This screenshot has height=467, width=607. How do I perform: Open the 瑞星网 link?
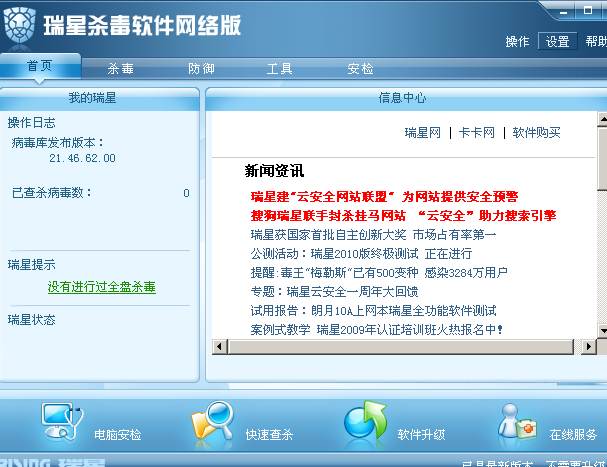pos(423,133)
